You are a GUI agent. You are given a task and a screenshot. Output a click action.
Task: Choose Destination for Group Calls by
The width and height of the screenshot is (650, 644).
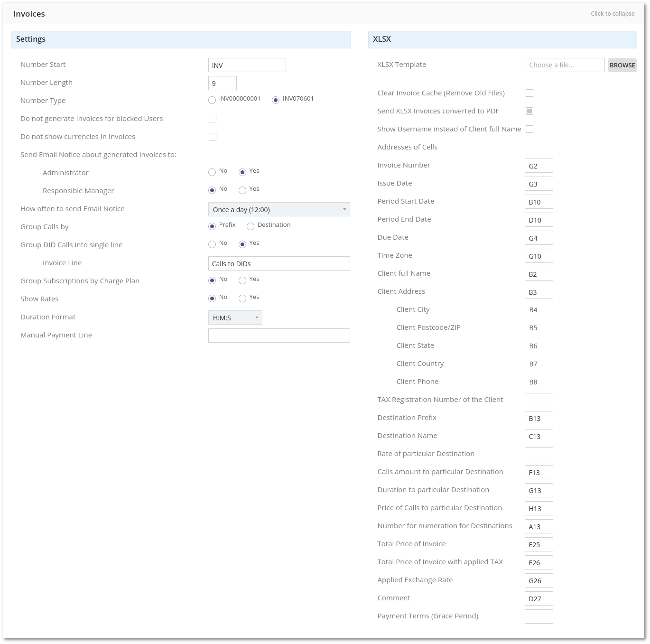coord(251,226)
